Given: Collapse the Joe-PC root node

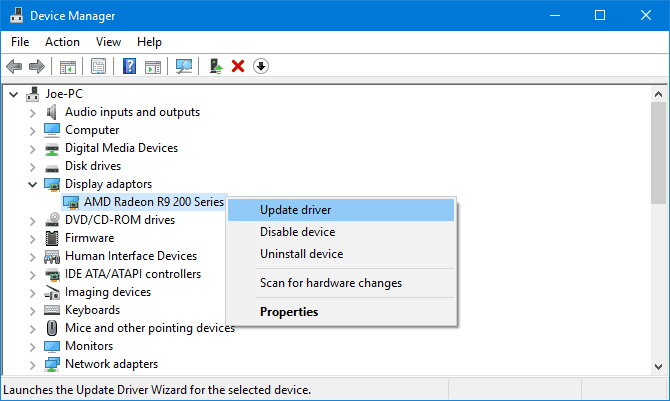Looking at the screenshot, I should [x=14, y=94].
